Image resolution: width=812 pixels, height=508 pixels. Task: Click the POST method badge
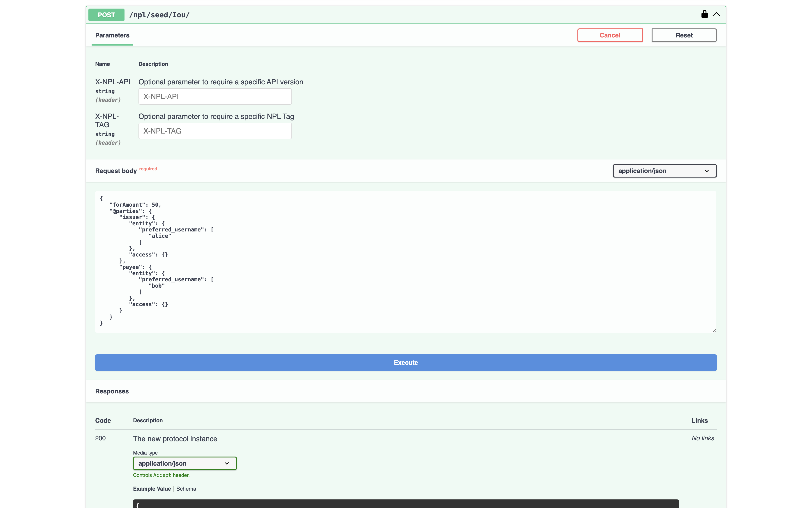pyautogui.click(x=106, y=15)
